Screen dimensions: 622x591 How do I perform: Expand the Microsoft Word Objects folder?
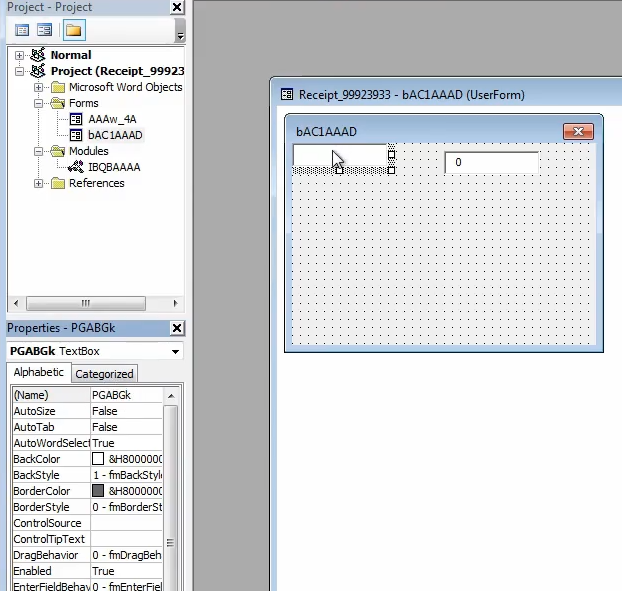38,87
